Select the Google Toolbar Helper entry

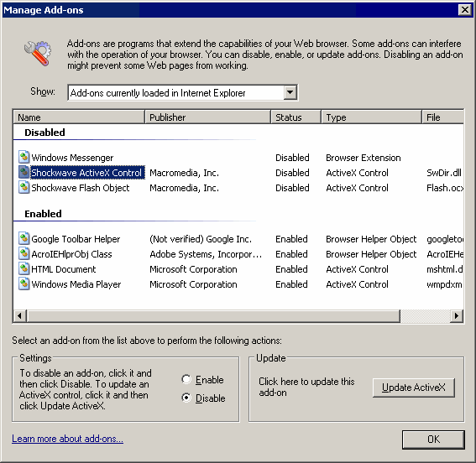76,239
